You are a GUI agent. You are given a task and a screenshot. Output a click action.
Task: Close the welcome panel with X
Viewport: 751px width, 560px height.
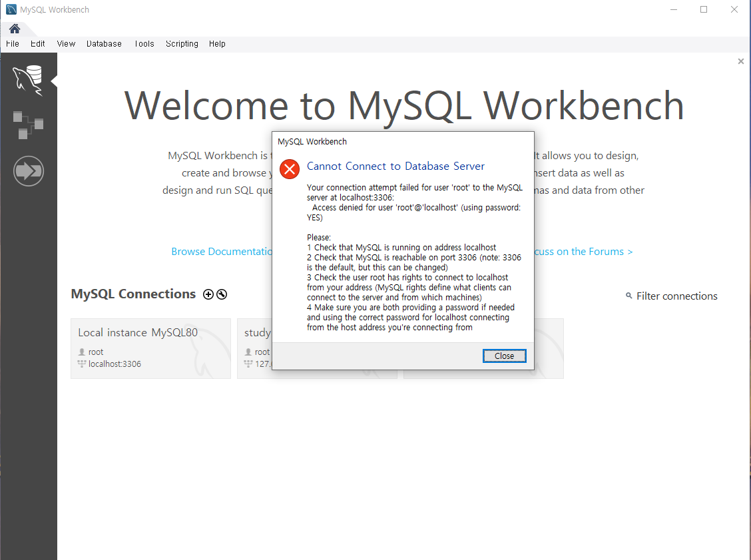741,61
